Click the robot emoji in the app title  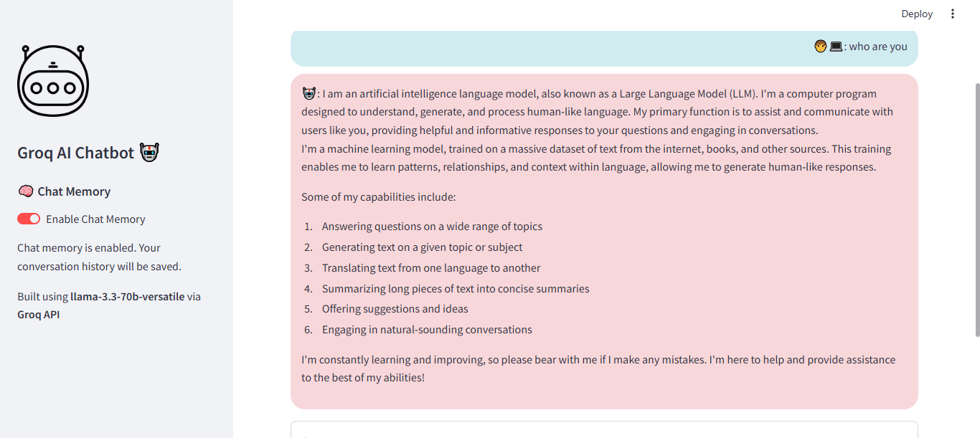pyautogui.click(x=149, y=151)
